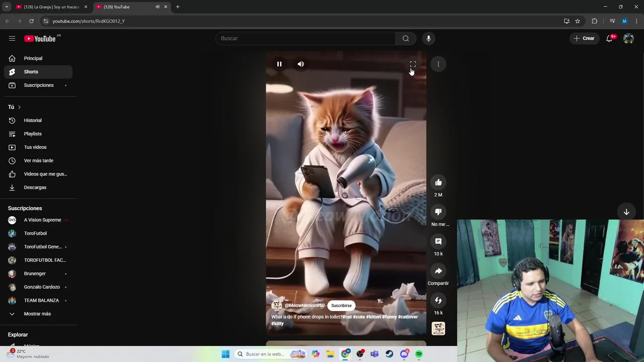Image resolution: width=644 pixels, height=362 pixels.
Task: Follow the #cat hashtag link
Action: click(x=347, y=317)
